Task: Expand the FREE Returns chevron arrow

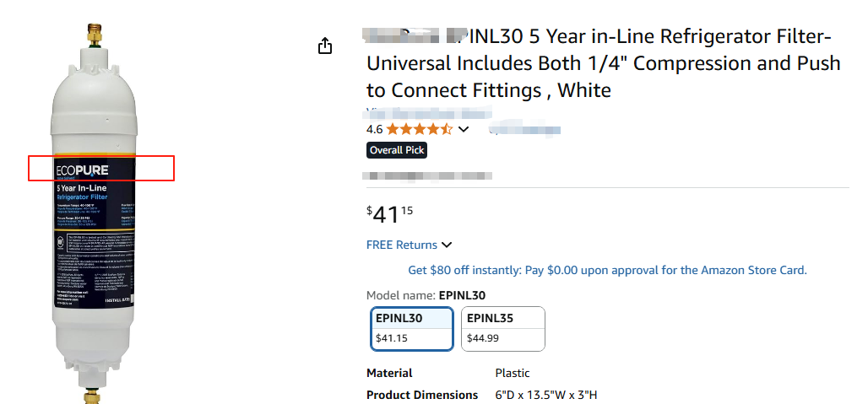Action: point(447,245)
